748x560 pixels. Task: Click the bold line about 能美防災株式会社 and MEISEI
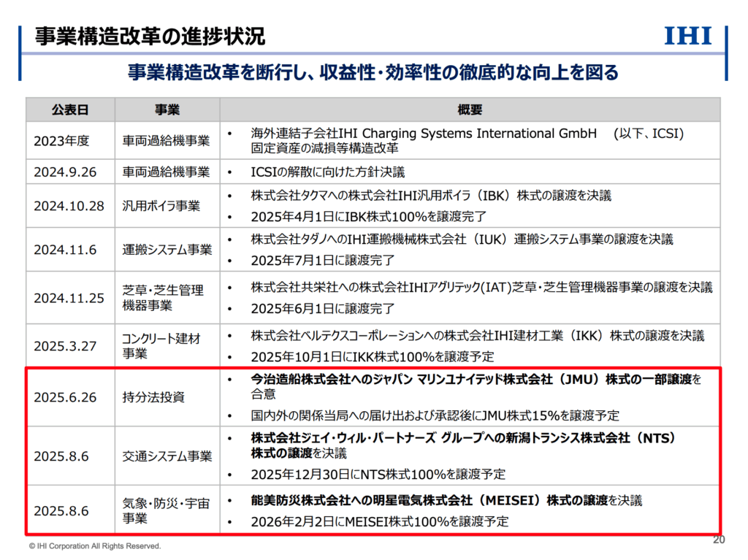click(446, 500)
